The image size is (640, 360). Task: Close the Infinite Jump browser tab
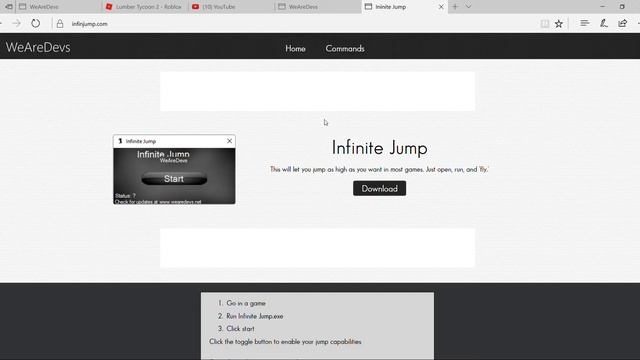pos(441,7)
